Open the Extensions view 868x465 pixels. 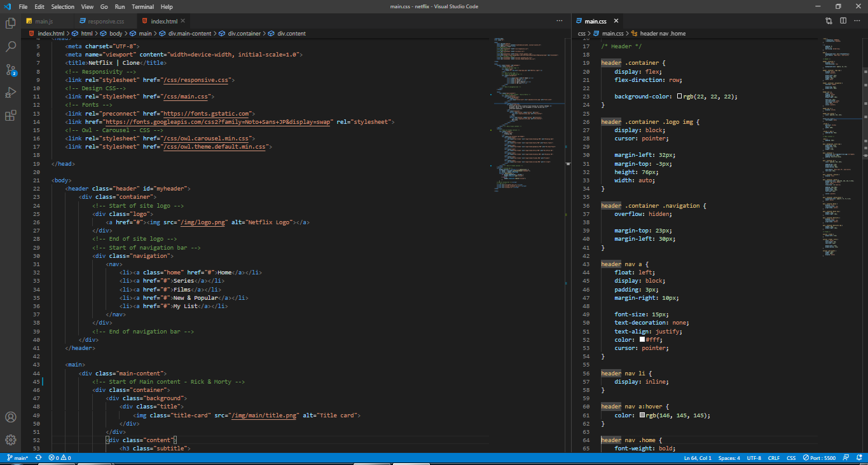click(x=10, y=115)
